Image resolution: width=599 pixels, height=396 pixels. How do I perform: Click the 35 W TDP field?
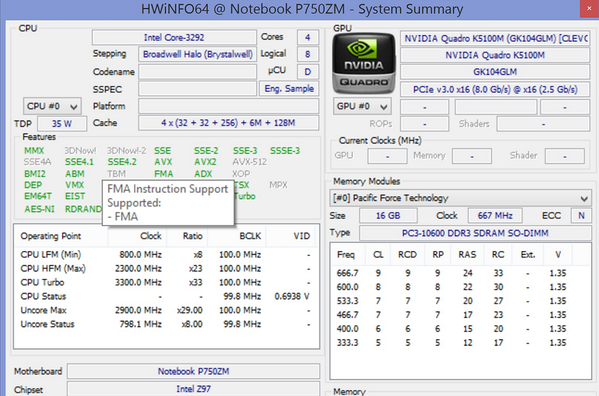tap(62, 124)
